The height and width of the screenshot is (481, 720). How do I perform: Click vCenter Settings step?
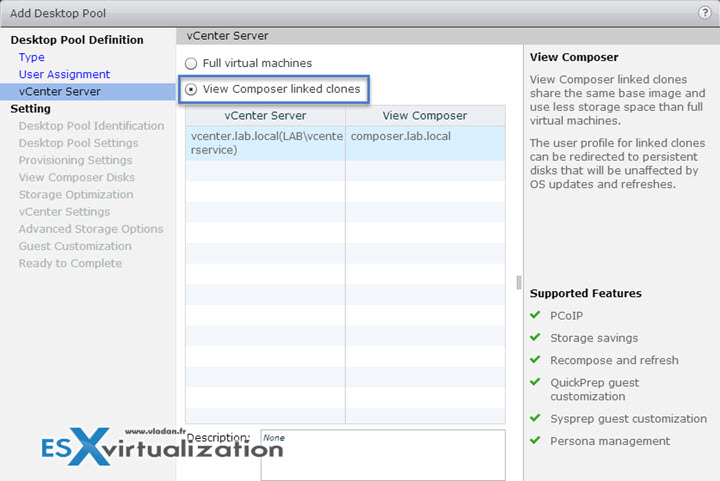pyautogui.click(x=64, y=212)
